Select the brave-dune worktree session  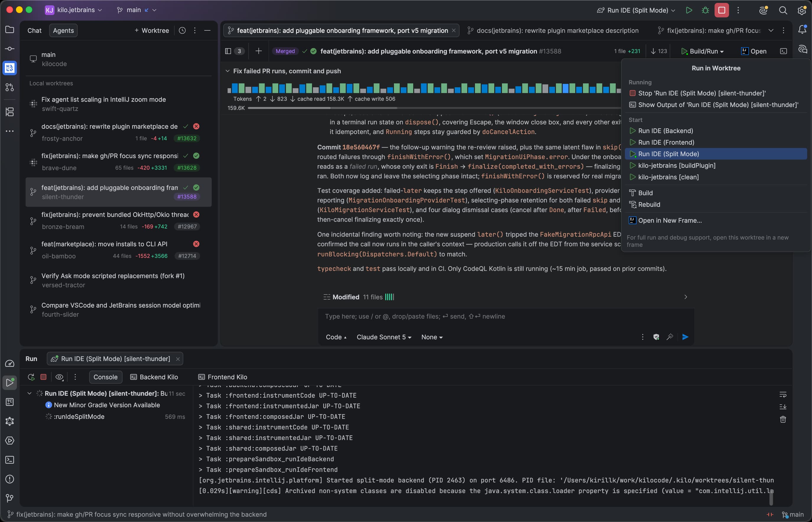coord(118,162)
